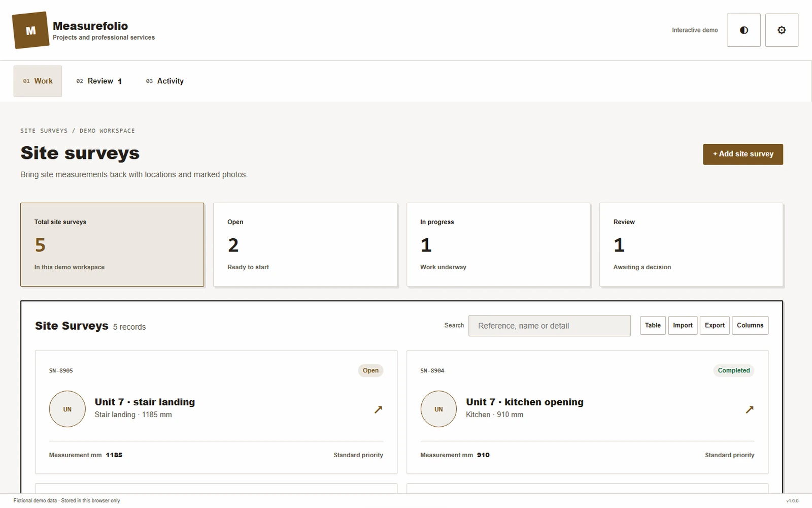
Task: Click the Import button
Action: (683, 325)
